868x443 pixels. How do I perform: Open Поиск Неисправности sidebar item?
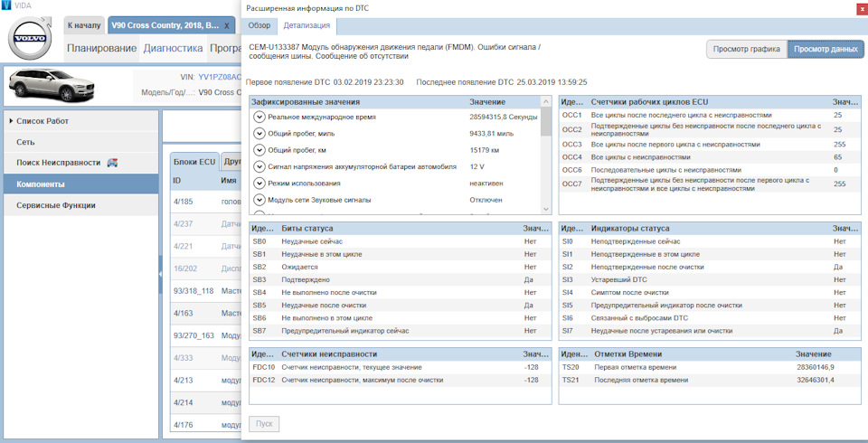[x=80, y=163]
